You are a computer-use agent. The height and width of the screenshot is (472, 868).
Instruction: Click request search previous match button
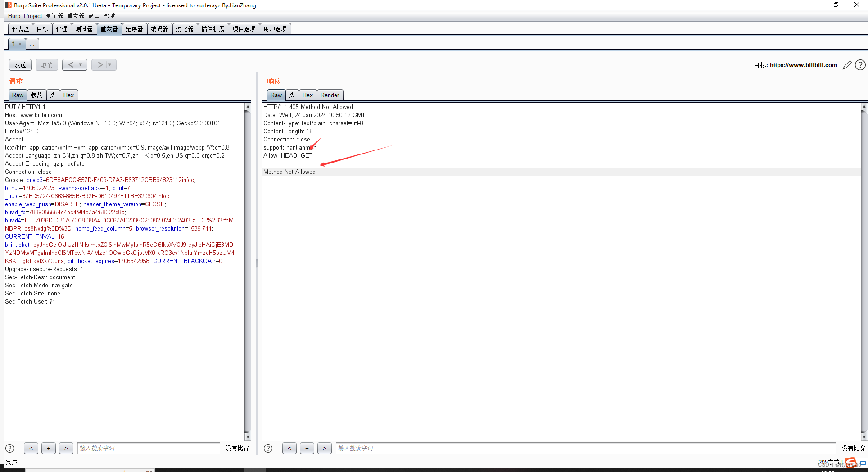[x=31, y=448]
